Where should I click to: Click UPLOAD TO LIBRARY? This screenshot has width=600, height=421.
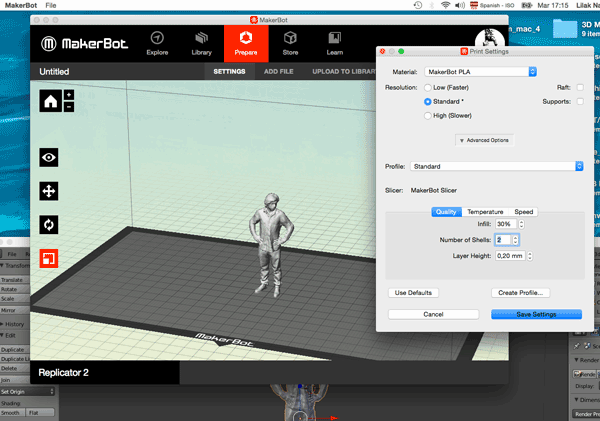tap(344, 72)
